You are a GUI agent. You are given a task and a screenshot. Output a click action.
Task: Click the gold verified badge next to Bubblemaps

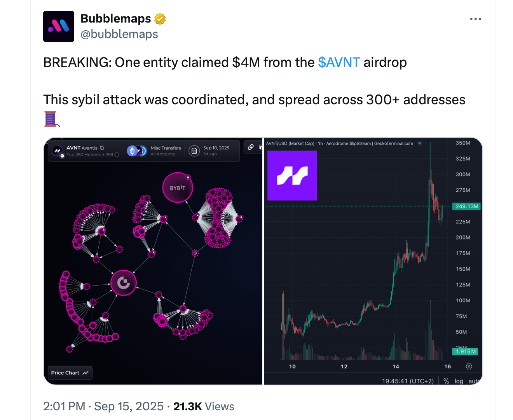coord(161,18)
